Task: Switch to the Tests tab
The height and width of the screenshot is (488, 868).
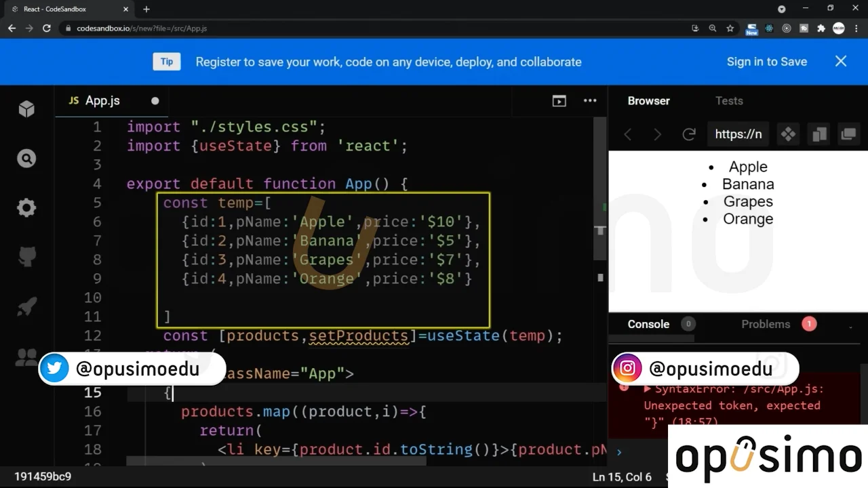Action: (x=729, y=100)
